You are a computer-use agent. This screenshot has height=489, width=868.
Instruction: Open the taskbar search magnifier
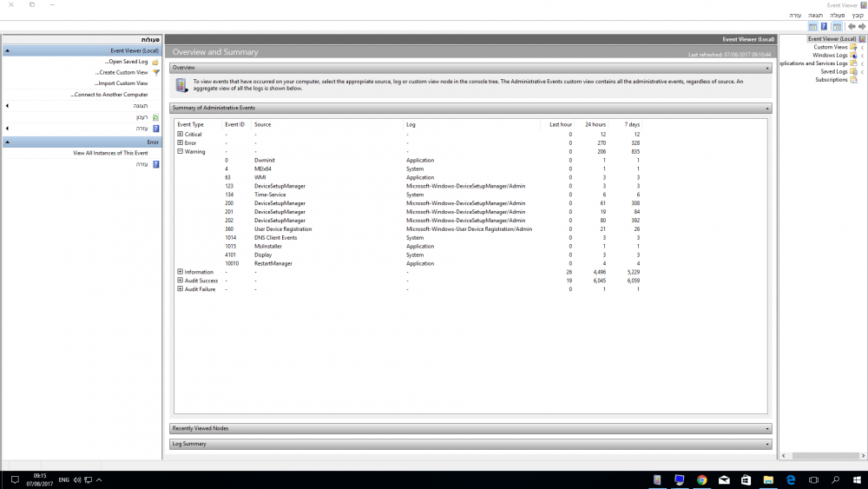[835, 480]
